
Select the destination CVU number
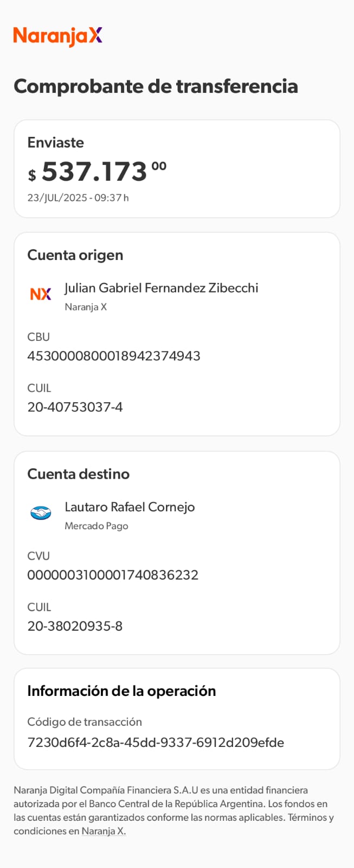click(113, 575)
